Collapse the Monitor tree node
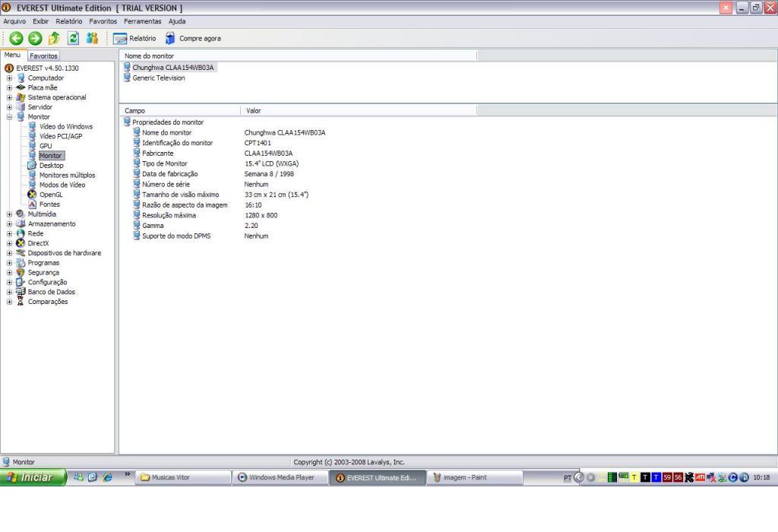 9,117
